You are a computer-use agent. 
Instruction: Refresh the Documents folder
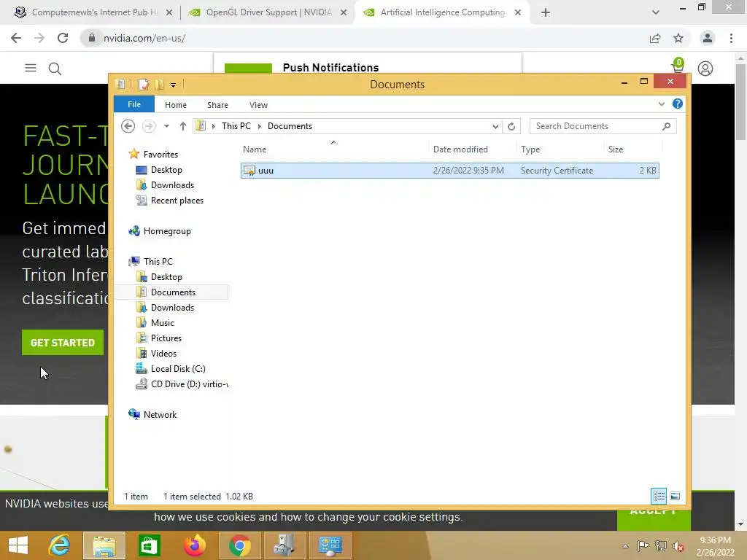tap(511, 126)
